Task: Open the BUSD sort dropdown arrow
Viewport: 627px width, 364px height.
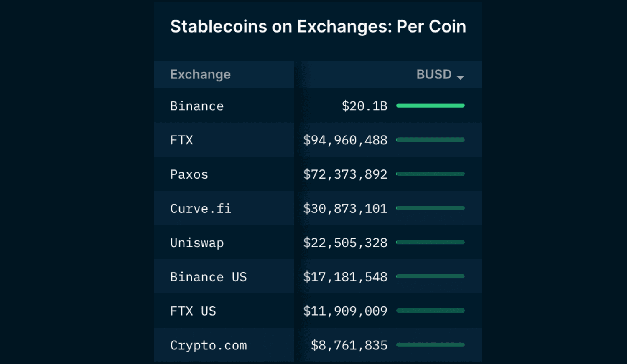Action: pyautogui.click(x=461, y=77)
